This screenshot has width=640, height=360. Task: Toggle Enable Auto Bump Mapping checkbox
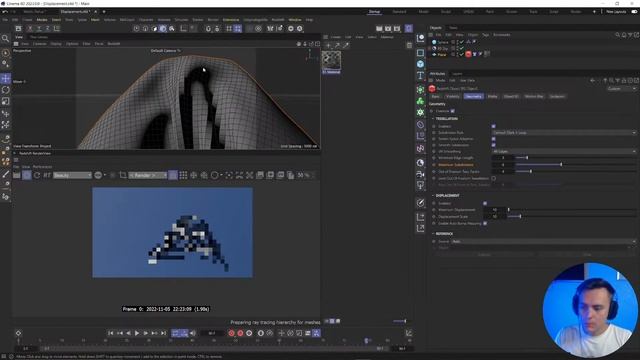click(x=485, y=223)
